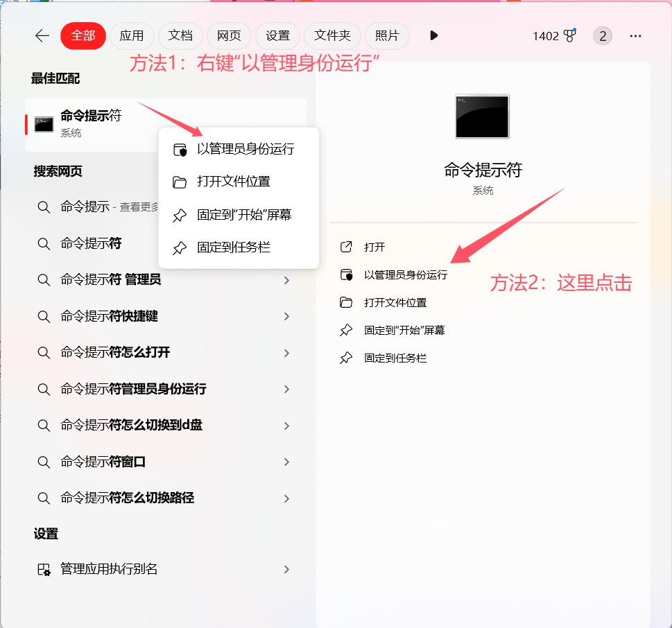This screenshot has height=628, width=672.
Task: Switch to the 网页 filter tab
Action: click(229, 35)
